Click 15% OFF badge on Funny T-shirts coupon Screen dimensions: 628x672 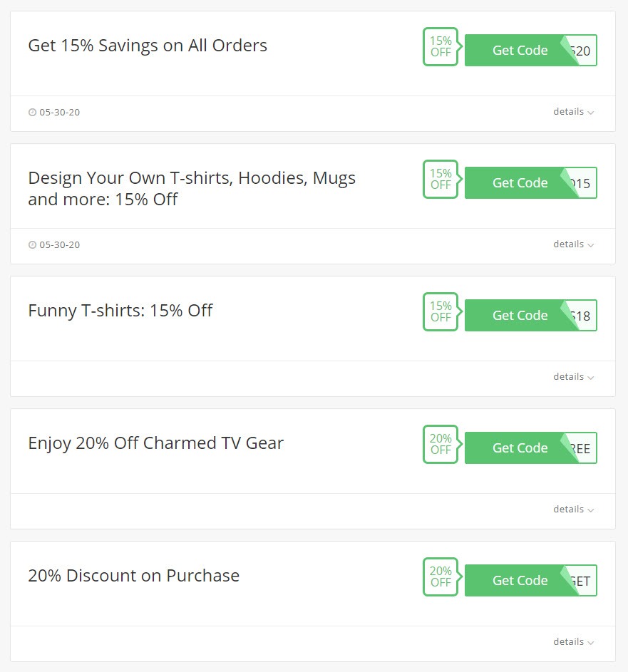coord(441,312)
